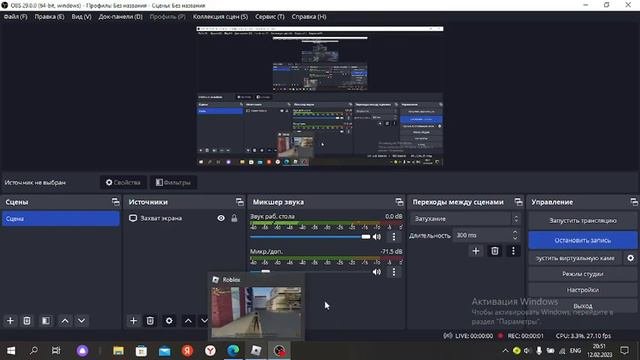This screenshot has width=640, height=360.
Task: Open the Сервис menu
Action: click(270, 17)
